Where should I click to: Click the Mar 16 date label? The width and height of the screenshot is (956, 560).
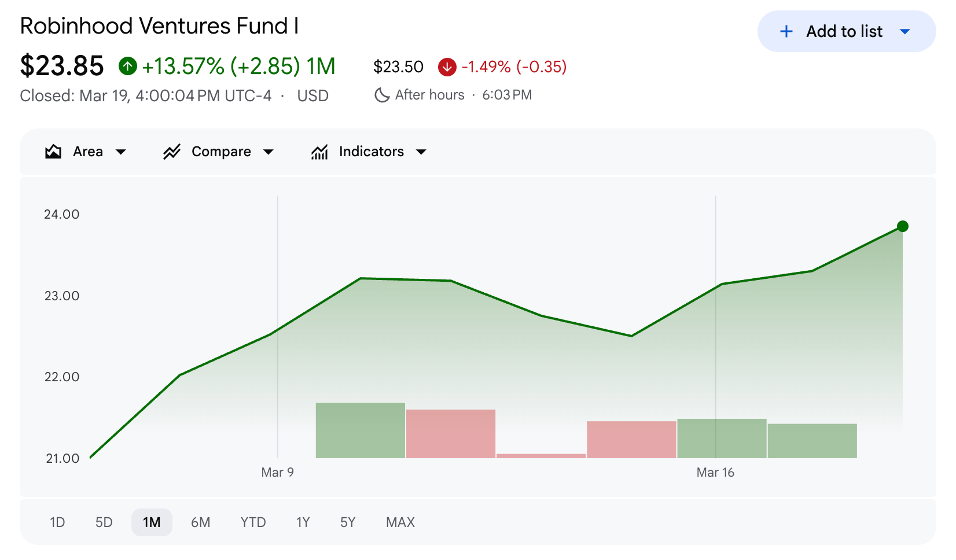[715, 473]
